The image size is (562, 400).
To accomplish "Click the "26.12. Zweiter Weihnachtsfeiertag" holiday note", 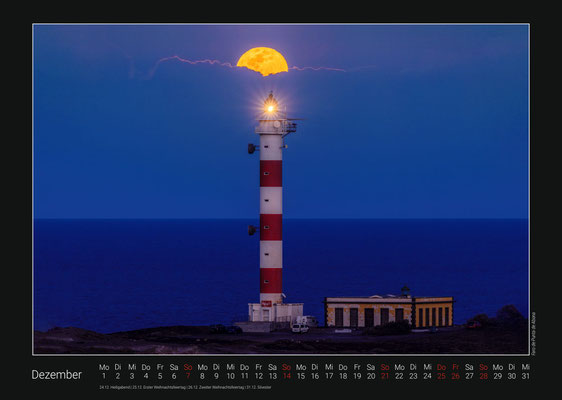I will [x=216, y=387].
